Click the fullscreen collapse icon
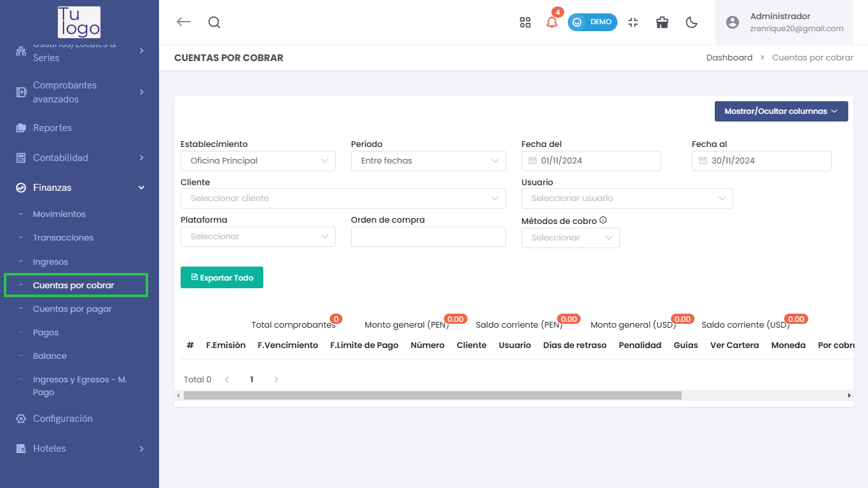 (x=633, y=22)
